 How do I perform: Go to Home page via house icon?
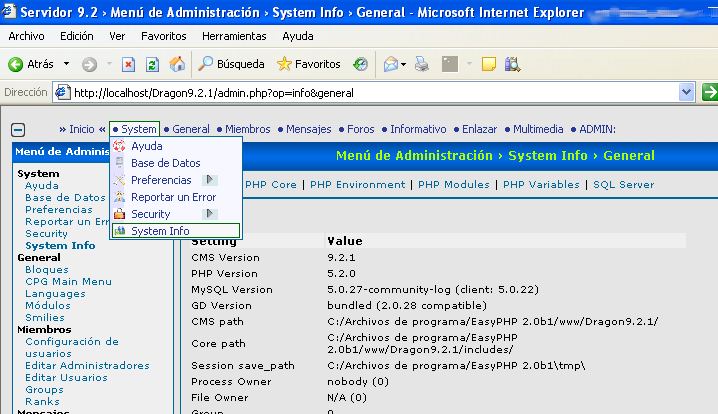pyautogui.click(x=177, y=64)
